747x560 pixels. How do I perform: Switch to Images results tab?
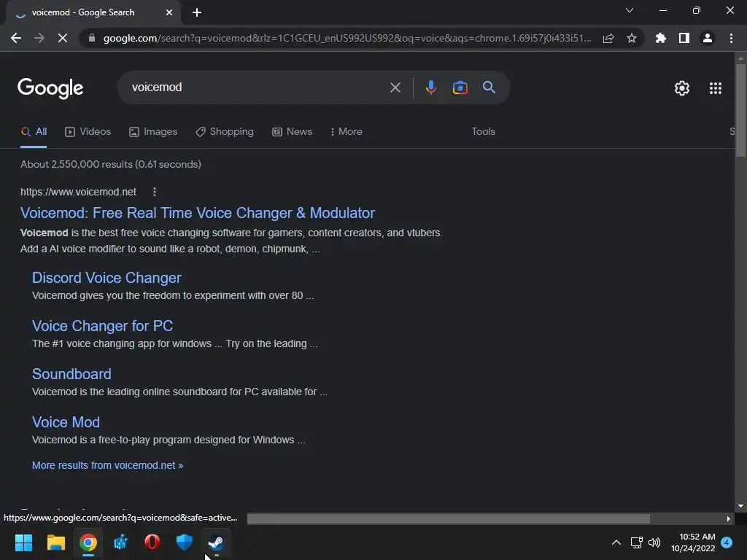point(153,132)
